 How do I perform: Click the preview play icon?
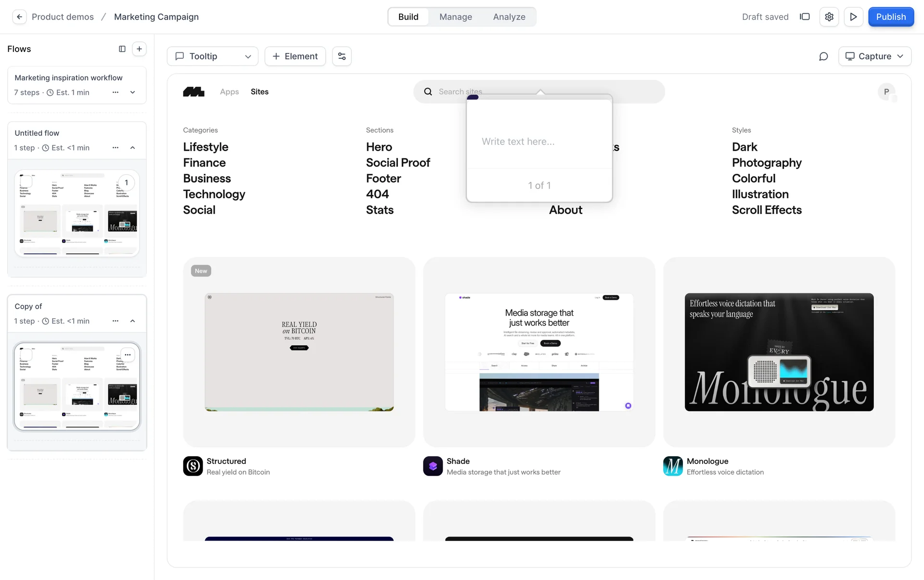pos(853,17)
